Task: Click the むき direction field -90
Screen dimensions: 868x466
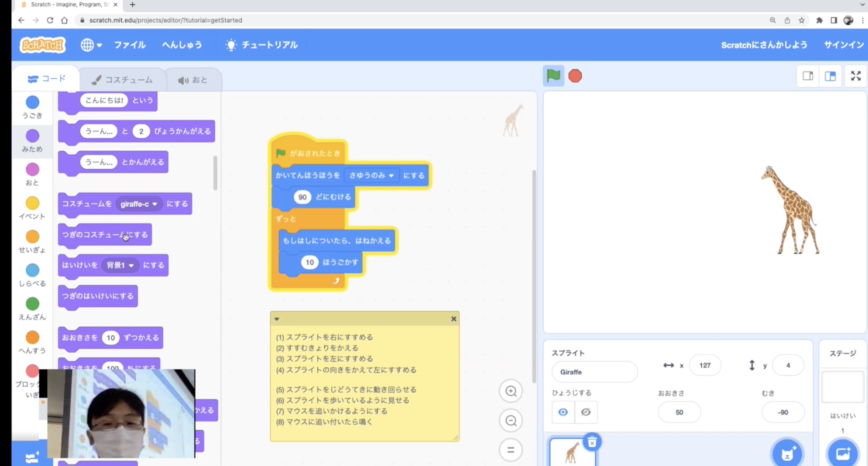Action: 783,412
